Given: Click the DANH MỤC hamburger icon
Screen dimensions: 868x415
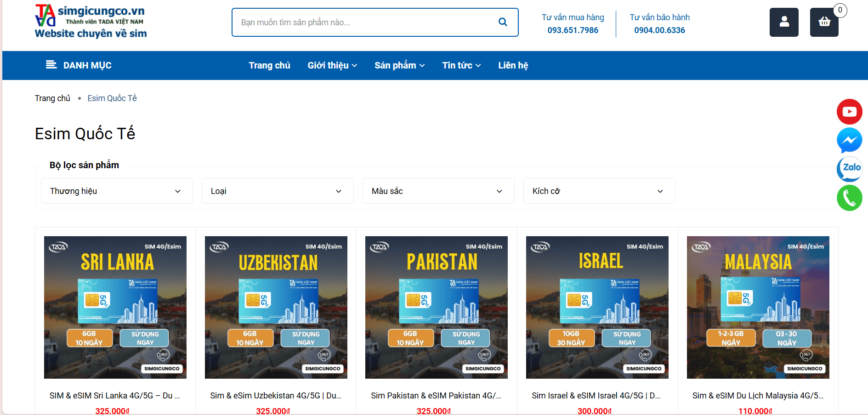Looking at the screenshot, I should click(51, 65).
